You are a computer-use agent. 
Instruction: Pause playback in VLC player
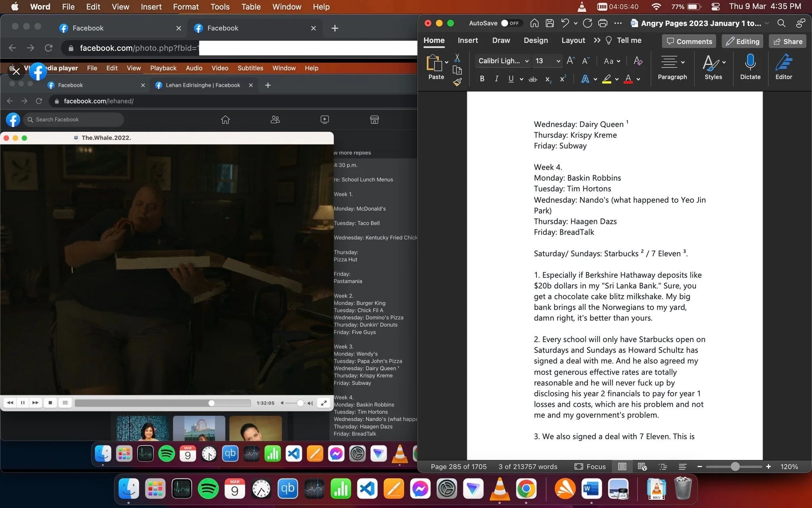23,403
